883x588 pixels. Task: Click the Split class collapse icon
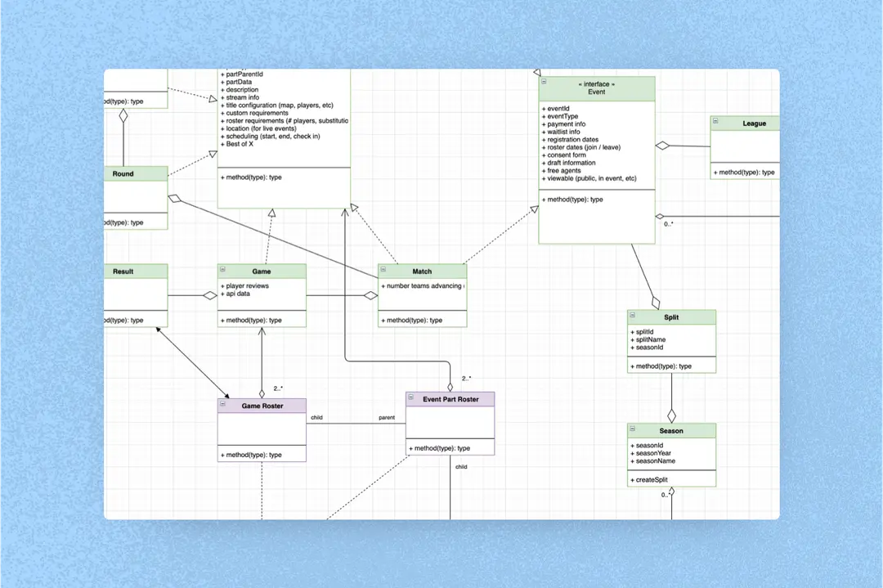coord(634,314)
